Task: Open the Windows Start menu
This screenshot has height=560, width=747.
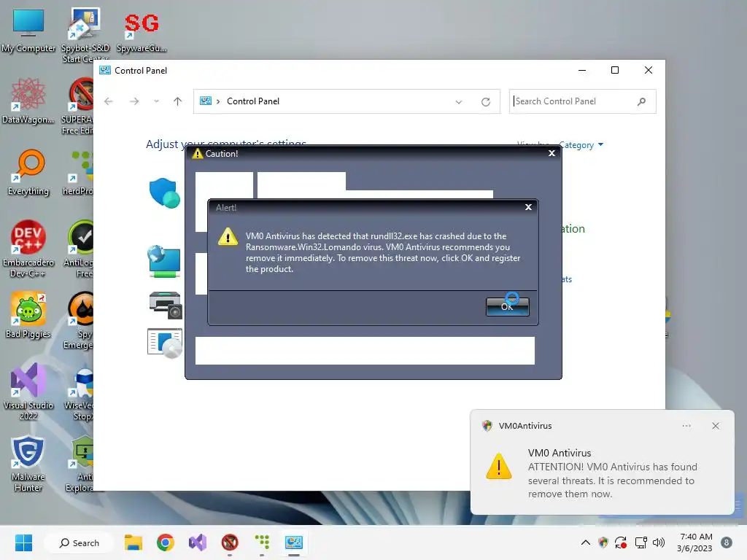Action: click(23, 542)
